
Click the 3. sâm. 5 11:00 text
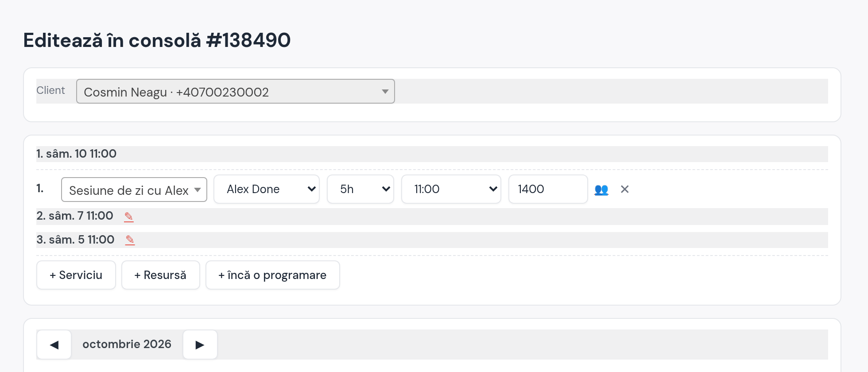tap(75, 240)
